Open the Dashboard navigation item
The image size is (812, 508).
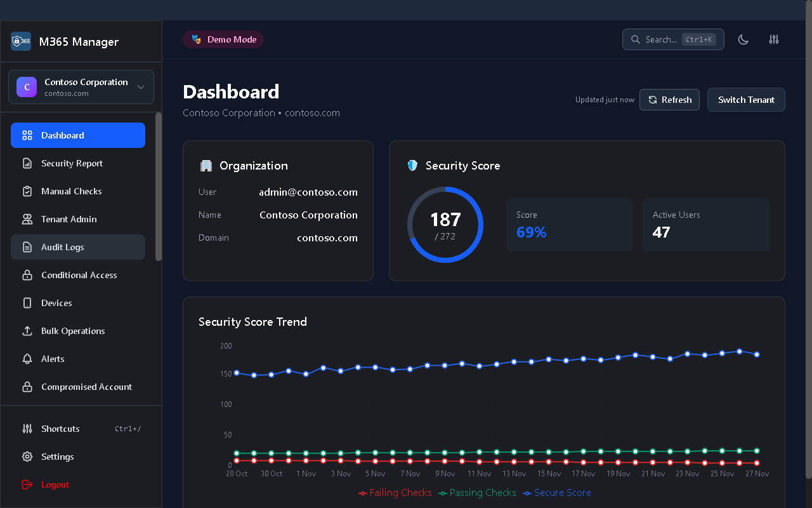(x=62, y=135)
